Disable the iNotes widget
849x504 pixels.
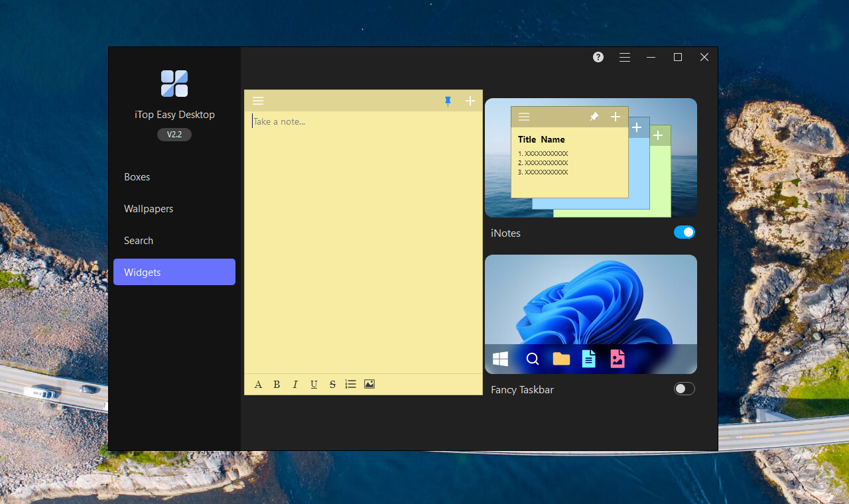[x=684, y=232]
